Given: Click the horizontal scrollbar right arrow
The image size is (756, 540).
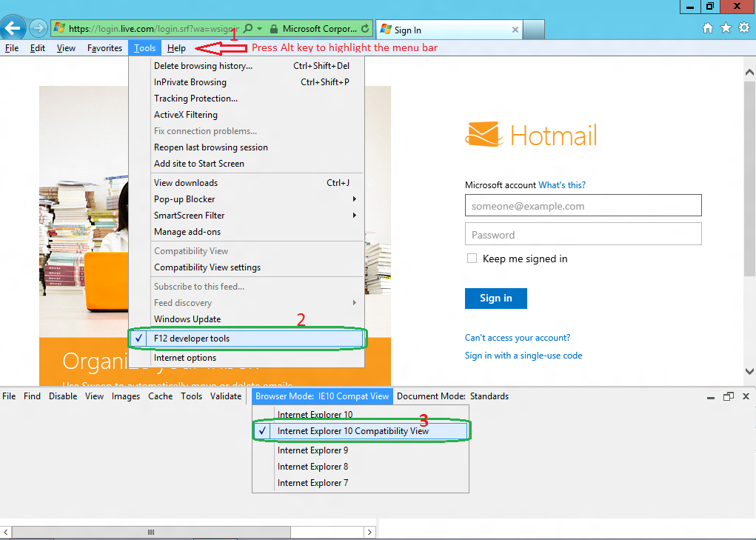Looking at the screenshot, I should [x=369, y=533].
